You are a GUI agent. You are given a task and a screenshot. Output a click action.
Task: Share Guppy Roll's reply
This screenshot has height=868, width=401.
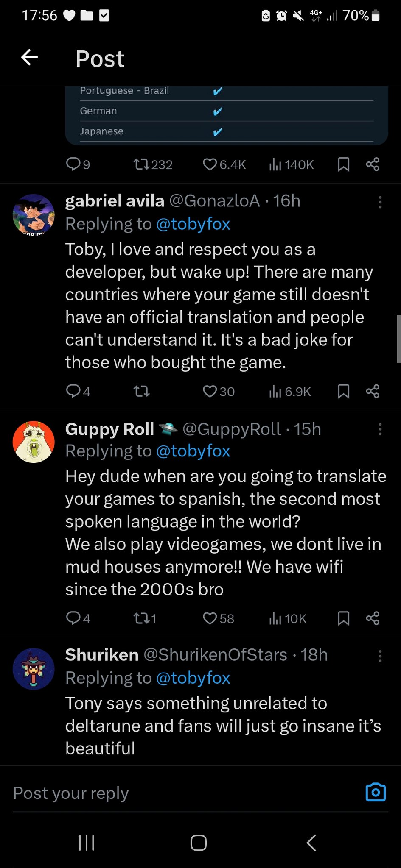(373, 618)
